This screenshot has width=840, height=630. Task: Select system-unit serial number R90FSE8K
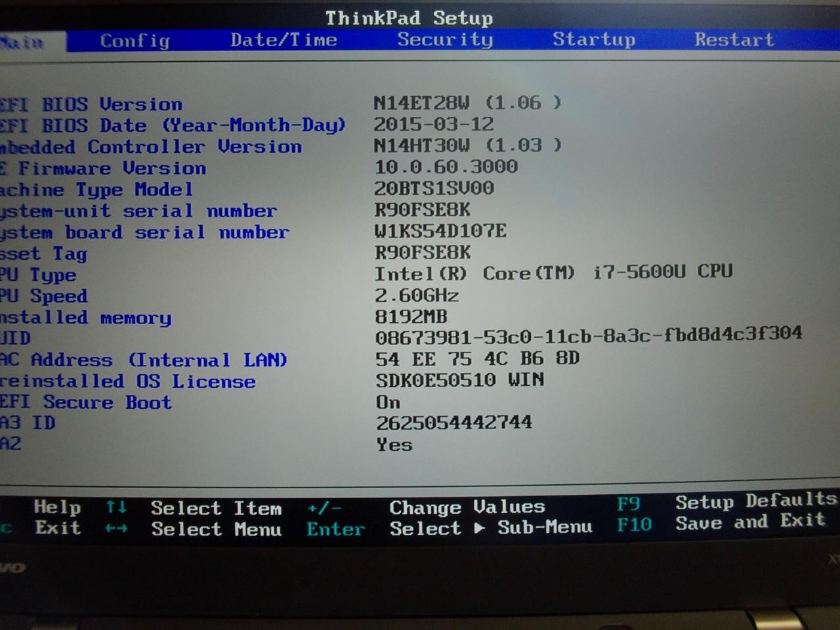pyautogui.click(x=423, y=210)
